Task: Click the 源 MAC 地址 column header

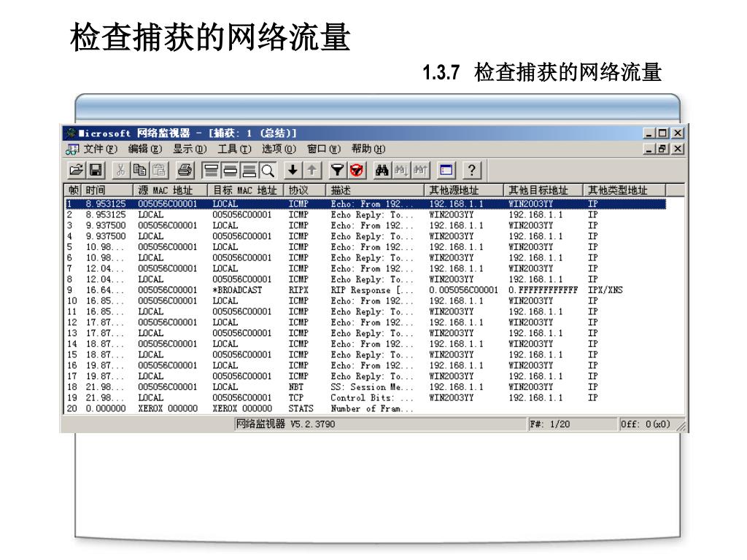Action: pyautogui.click(x=171, y=190)
